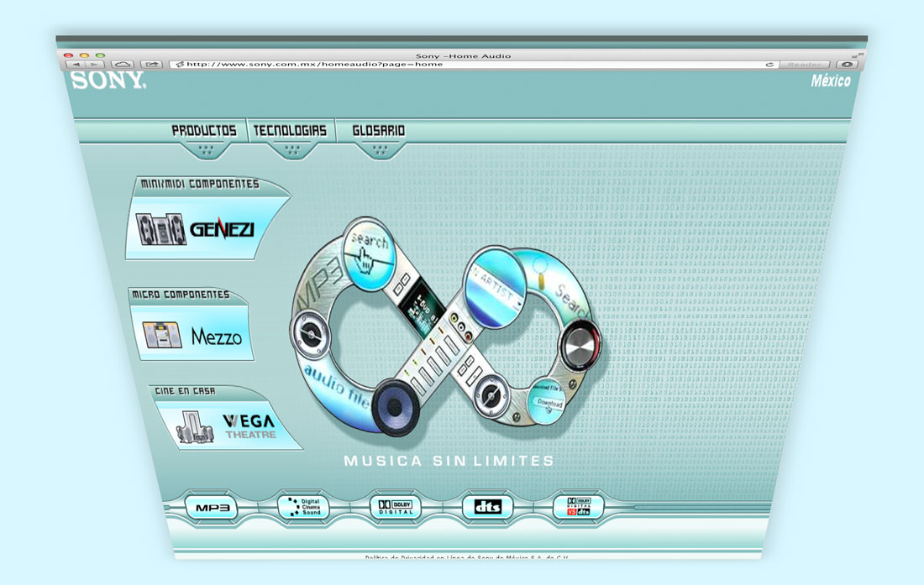Expand the dotted notch under TECNOLOGIAS
The image size is (924, 585).
[292, 150]
